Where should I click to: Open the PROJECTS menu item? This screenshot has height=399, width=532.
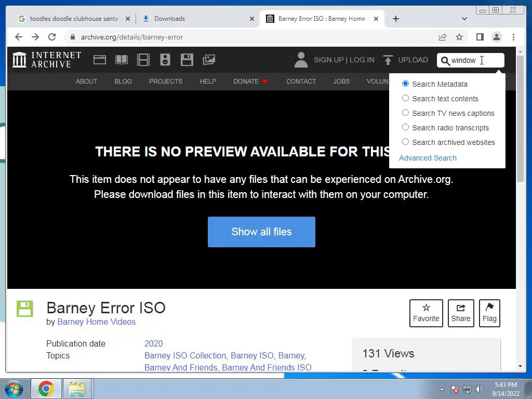coord(166,82)
